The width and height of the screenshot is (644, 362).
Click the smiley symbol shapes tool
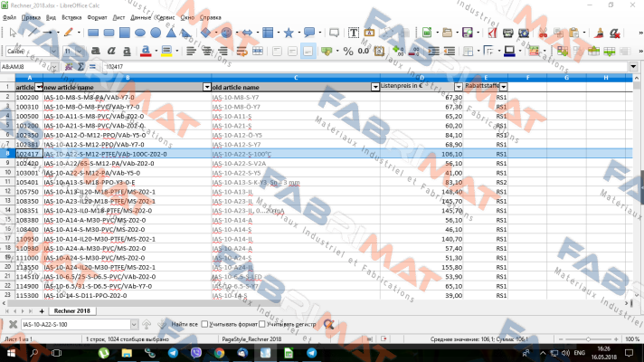[226, 33]
